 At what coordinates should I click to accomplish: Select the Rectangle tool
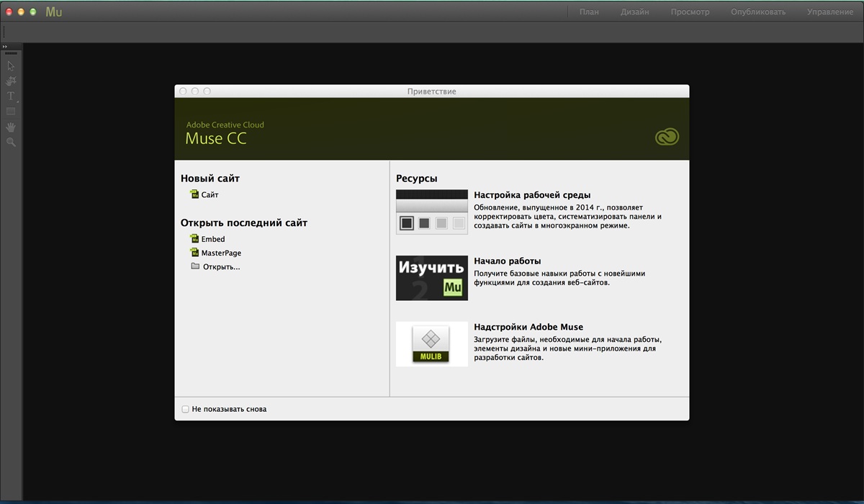(11, 112)
